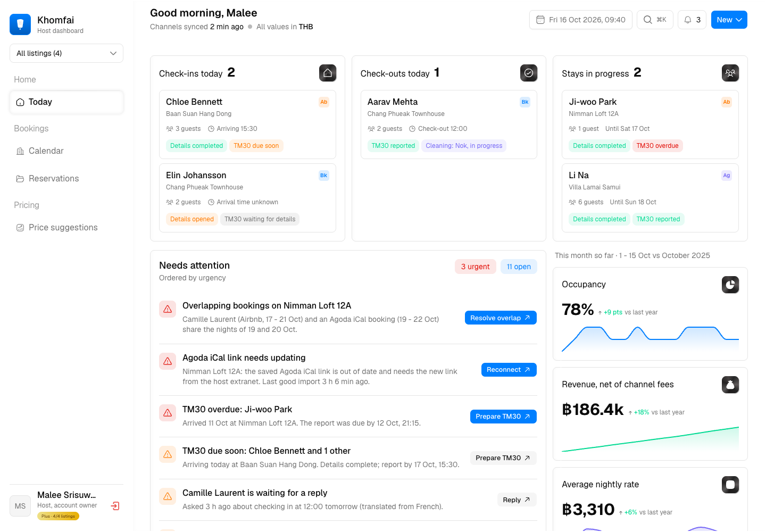Screen dimensions: 766x532
Task: Click the stays in progress guests icon
Action: click(730, 73)
